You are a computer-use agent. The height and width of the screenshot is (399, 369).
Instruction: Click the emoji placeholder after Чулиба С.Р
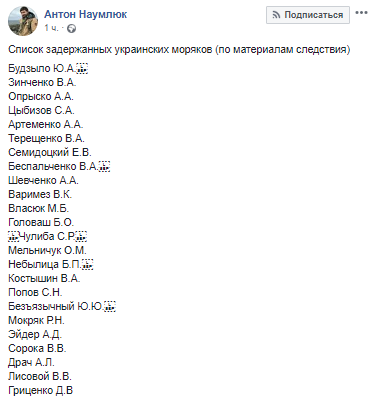click(81, 237)
